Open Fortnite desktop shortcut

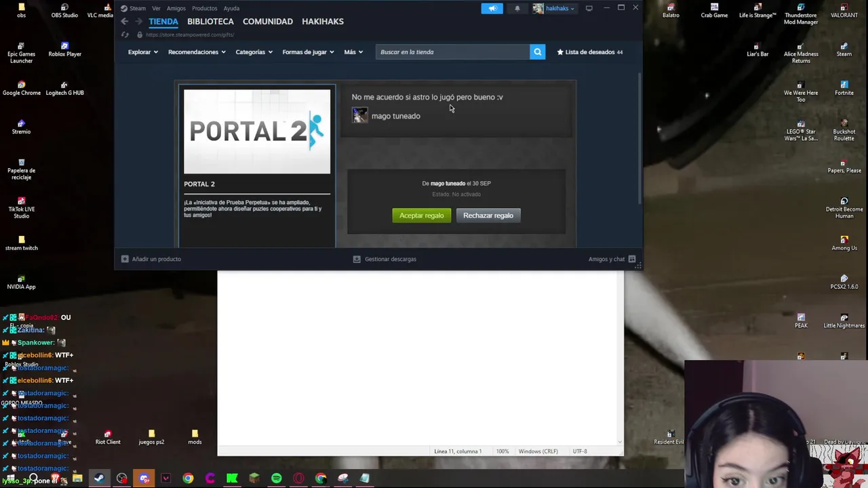tap(844, 88)
